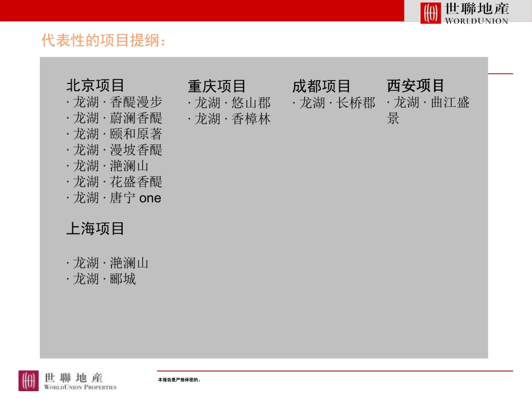Select the slide title 代表性的项目提纲

tap(104, 40)
